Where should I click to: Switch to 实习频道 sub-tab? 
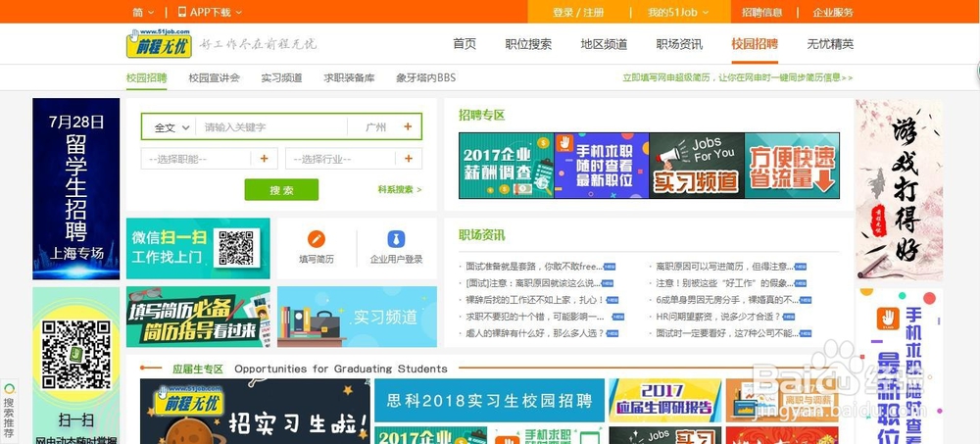pos(282,77)
